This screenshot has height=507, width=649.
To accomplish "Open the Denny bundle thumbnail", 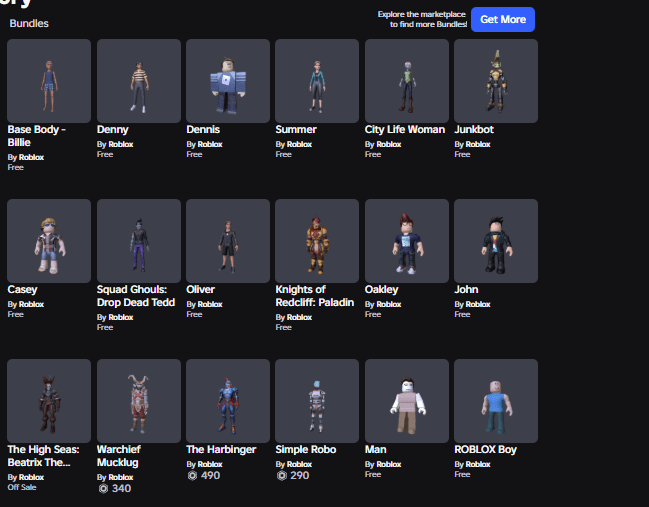I will pos(139,81).
